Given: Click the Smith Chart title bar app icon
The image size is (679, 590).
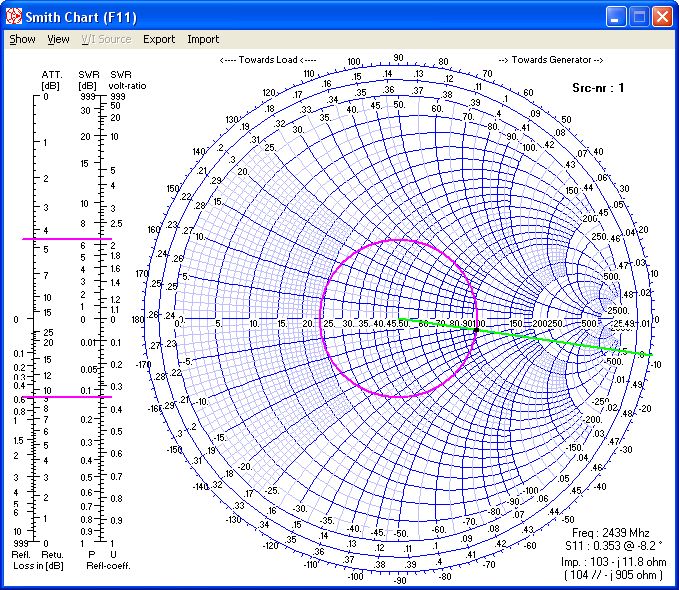Looking at the screenshot, I should coord(13,17).
